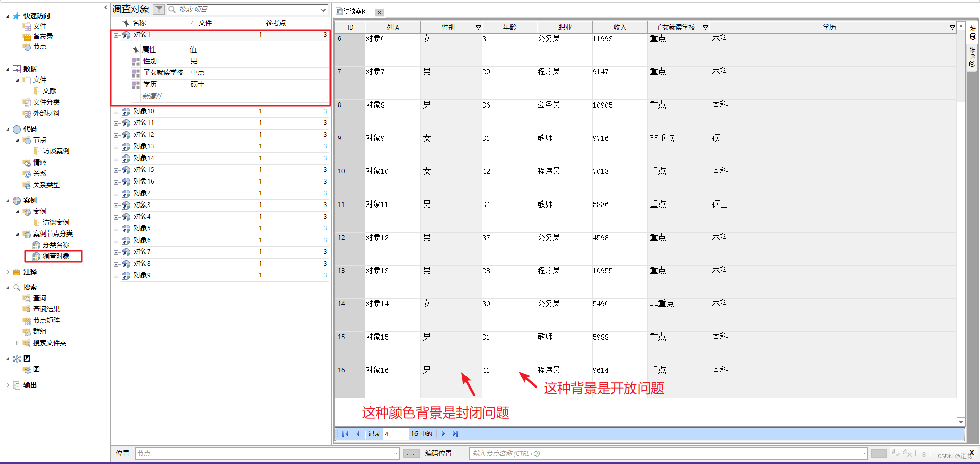The image size is (980, 464).
Task: Open 查询 under 搜索
Action: pos(40,298)
